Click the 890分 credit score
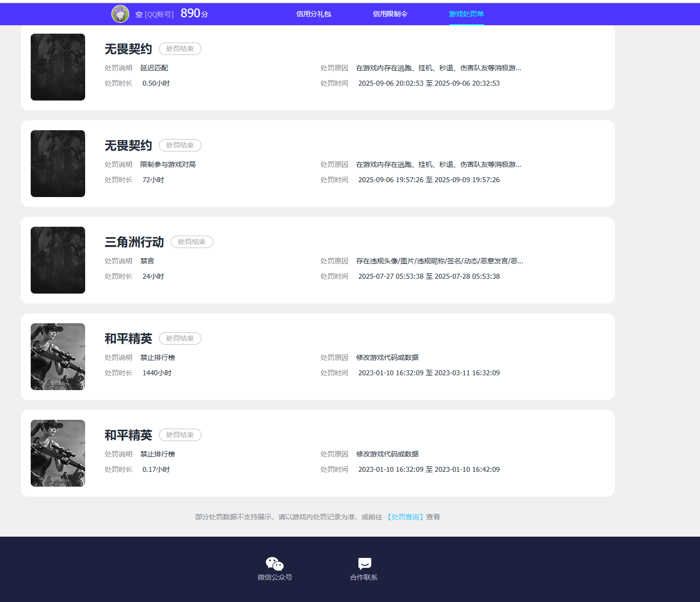Screen dimensions: 700x602 195,13
